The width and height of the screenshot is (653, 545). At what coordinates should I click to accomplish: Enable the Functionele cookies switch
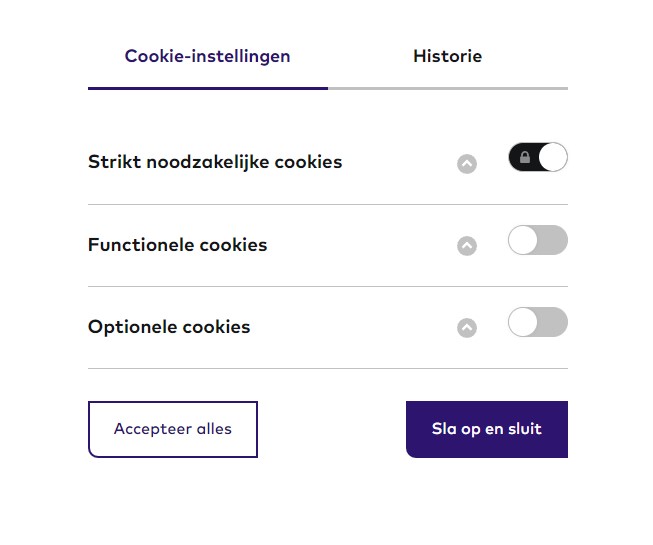tap(538, 240)
